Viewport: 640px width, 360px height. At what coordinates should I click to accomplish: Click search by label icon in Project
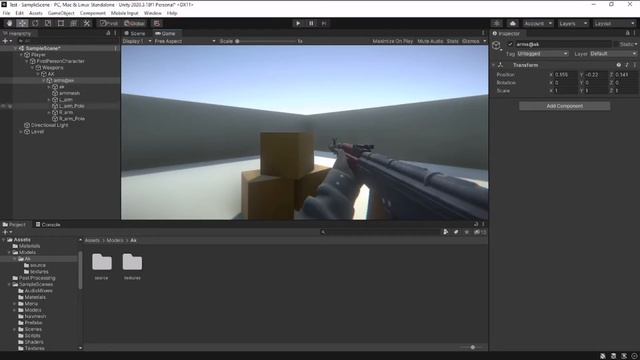pos(456,232)
